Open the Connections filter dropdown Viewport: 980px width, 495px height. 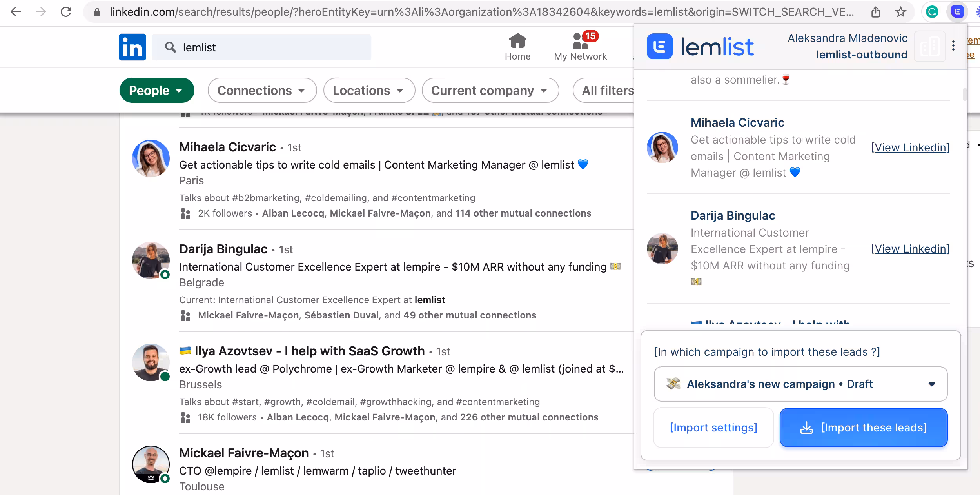[x=262, y=91]
